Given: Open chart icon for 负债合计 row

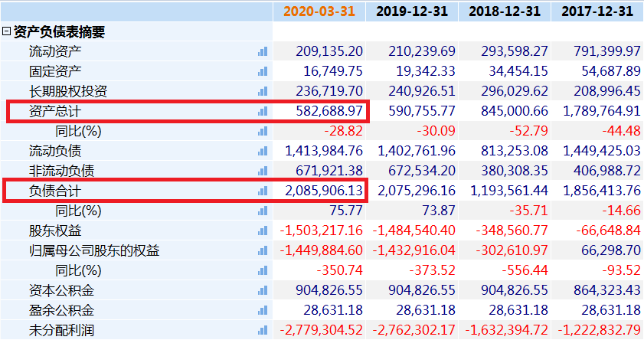Looking at the screenshot, I should pos(263,191).
